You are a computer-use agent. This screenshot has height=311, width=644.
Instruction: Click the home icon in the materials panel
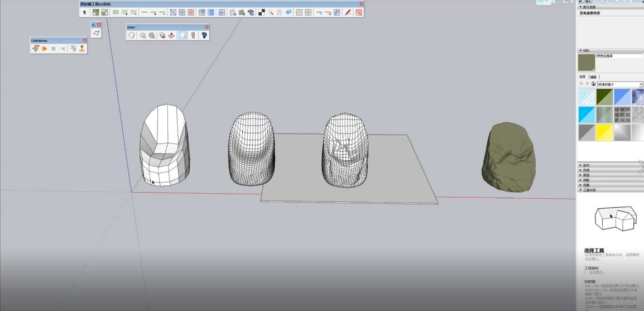pyautogui.click(x=594, y=84)
